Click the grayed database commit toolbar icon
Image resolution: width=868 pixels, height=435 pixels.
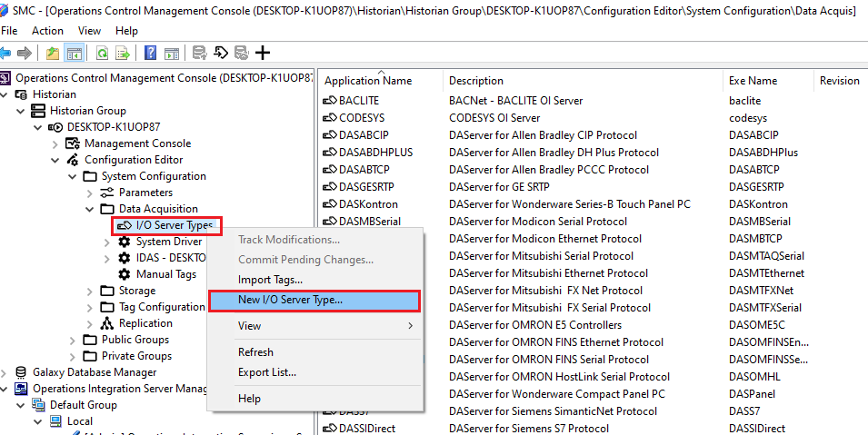(199, 54)
